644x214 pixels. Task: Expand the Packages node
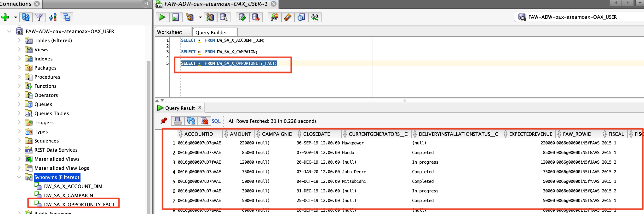(19, 68)
